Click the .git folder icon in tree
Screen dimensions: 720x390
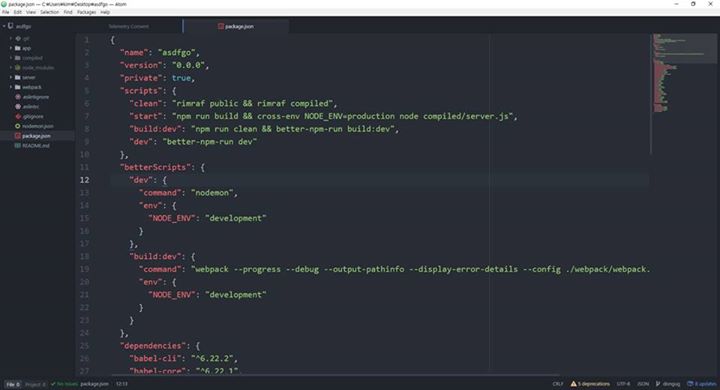pos(18,39)
